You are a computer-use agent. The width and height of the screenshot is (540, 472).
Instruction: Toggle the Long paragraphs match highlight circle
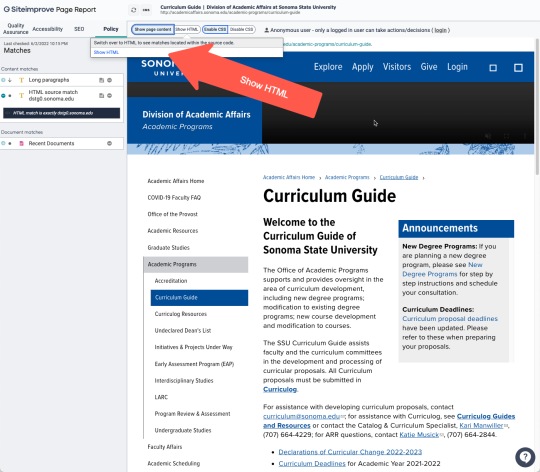[3, 80]
